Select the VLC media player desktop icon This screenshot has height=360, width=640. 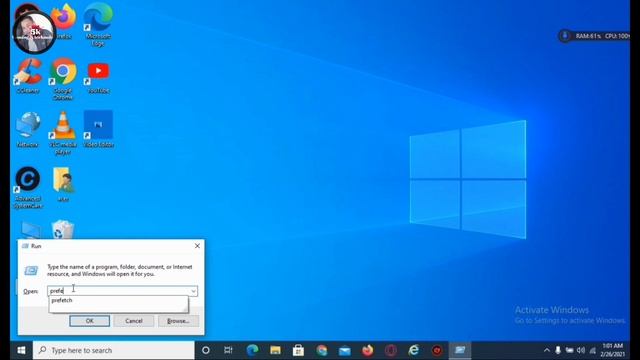point(63,133)
